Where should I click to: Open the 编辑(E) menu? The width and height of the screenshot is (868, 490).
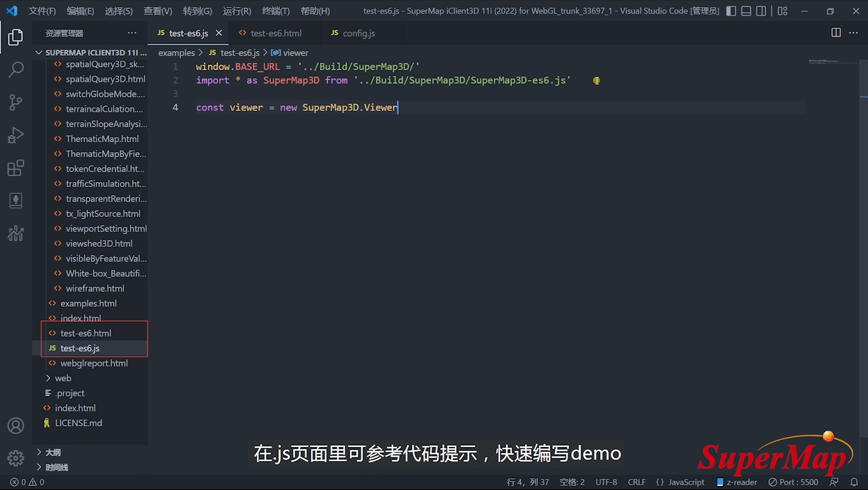pyautogui.click(x=80, y=11)
